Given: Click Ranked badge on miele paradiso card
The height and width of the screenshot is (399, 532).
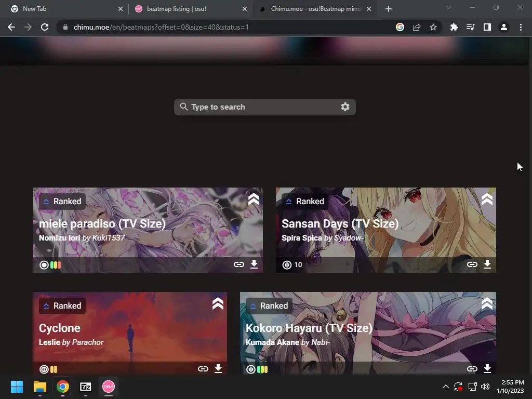Looking at the screenshot, I should [x=62, y=202].
